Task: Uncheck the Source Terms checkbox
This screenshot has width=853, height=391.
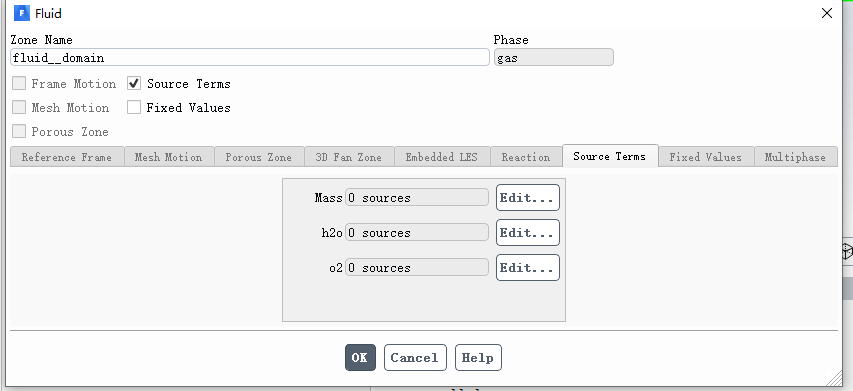Action: [x=134, y=83]
